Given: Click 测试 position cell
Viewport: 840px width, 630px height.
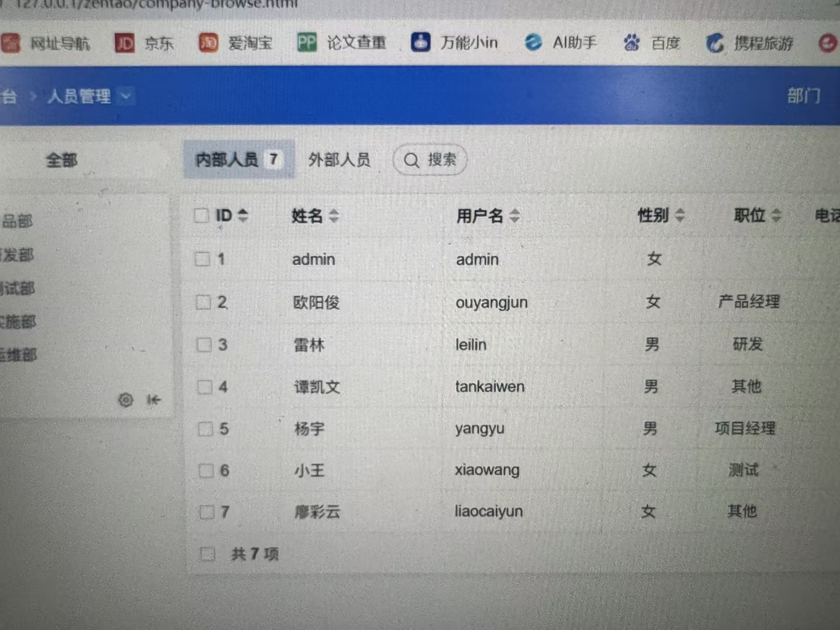Looking at the screenshot, I should click(744, 470).
